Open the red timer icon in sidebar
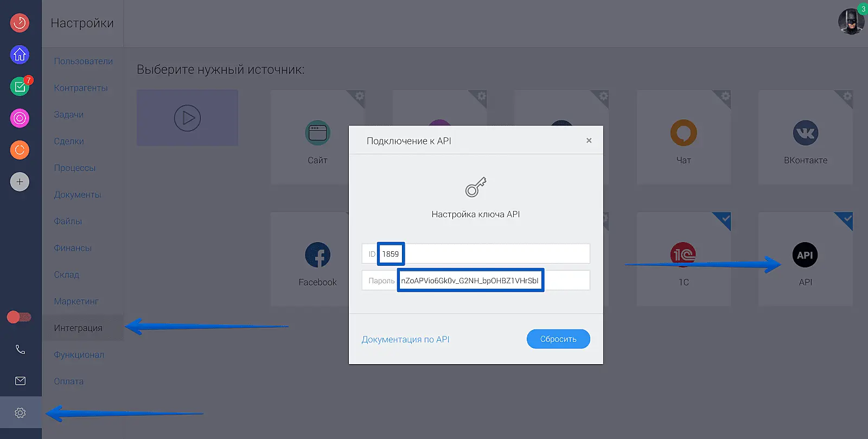The image size is (868, 439). tap(20, 23)
